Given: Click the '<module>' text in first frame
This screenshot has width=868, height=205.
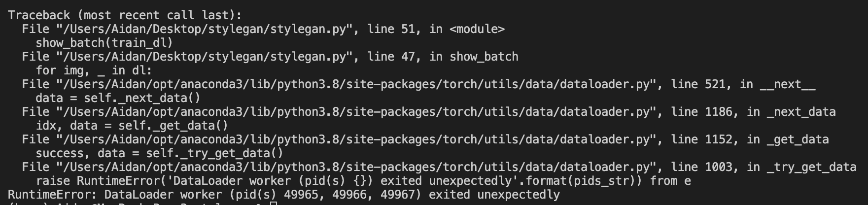Looking at the screenshot, I should 477,29.
